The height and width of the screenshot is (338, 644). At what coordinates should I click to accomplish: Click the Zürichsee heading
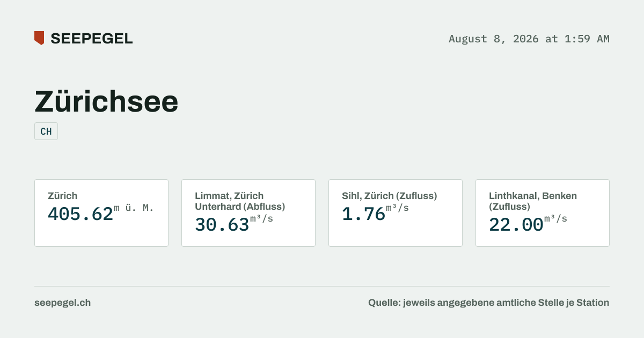pyautogui.click(x=106, y=101)
